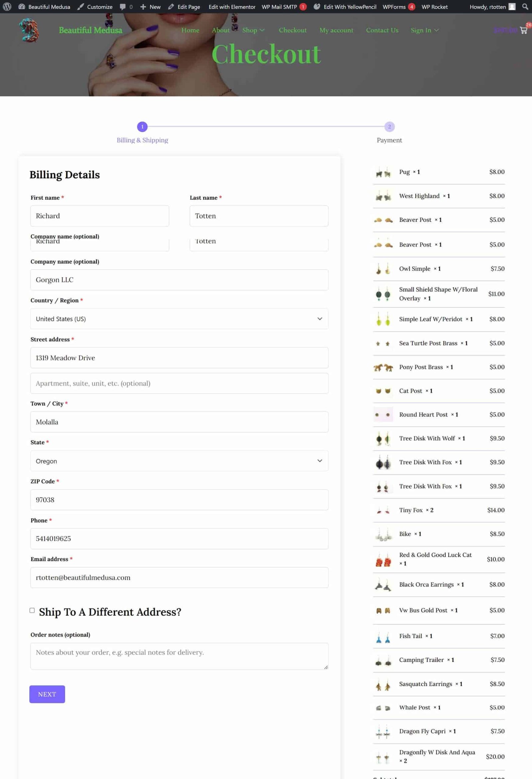The image size is (532, 779).
Task: Click step 2 Payment circle indicator
Action: [389, 127]
